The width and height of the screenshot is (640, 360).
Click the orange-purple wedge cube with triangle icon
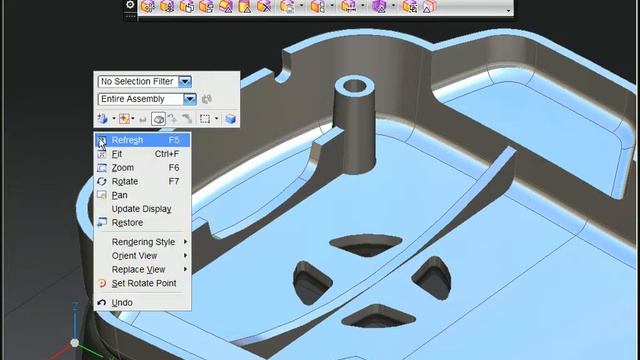click(x=226, y=6)
